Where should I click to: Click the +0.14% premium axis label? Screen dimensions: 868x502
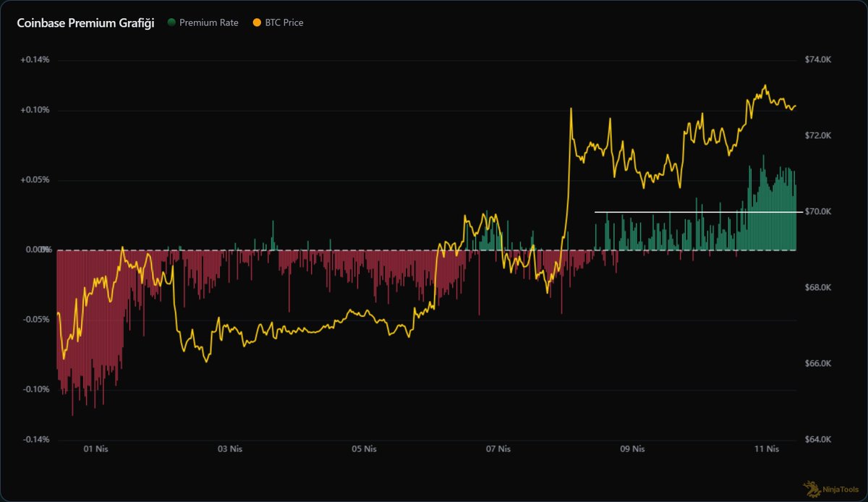coord(35,60)
